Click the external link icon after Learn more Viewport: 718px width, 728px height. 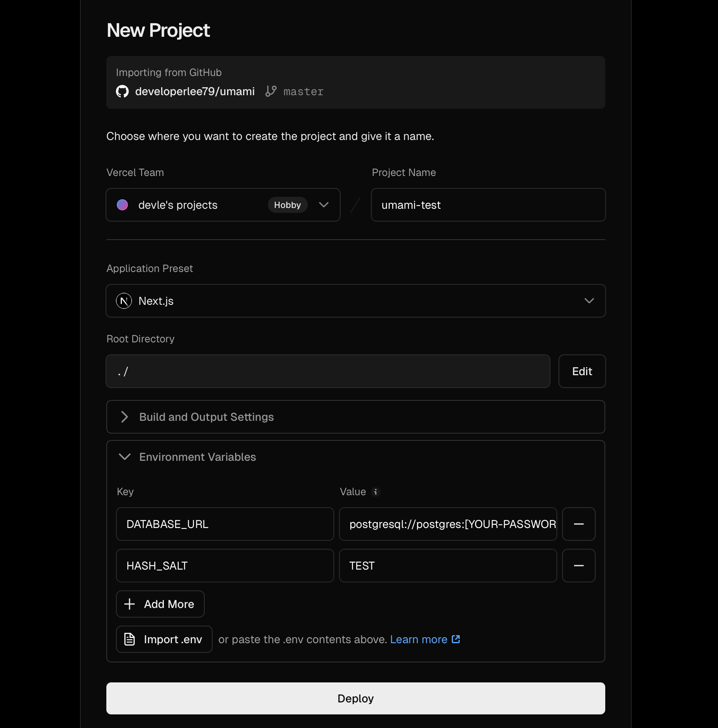456,639
